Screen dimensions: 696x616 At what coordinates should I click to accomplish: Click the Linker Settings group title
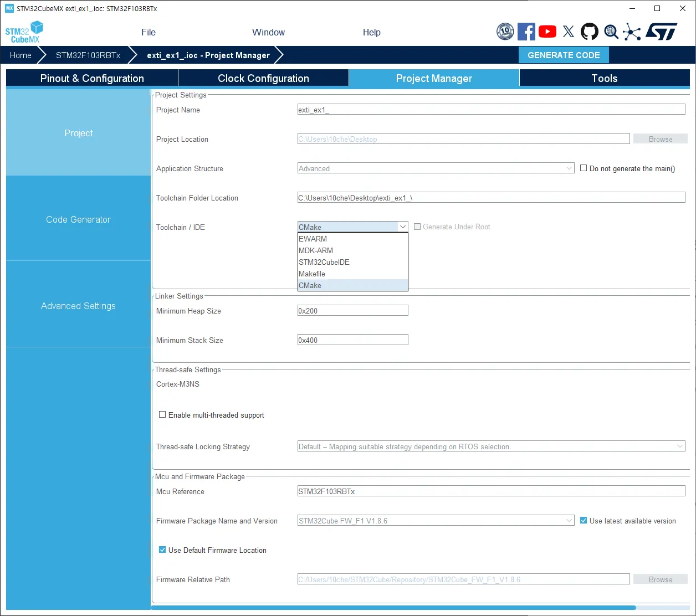pos(179,296)
